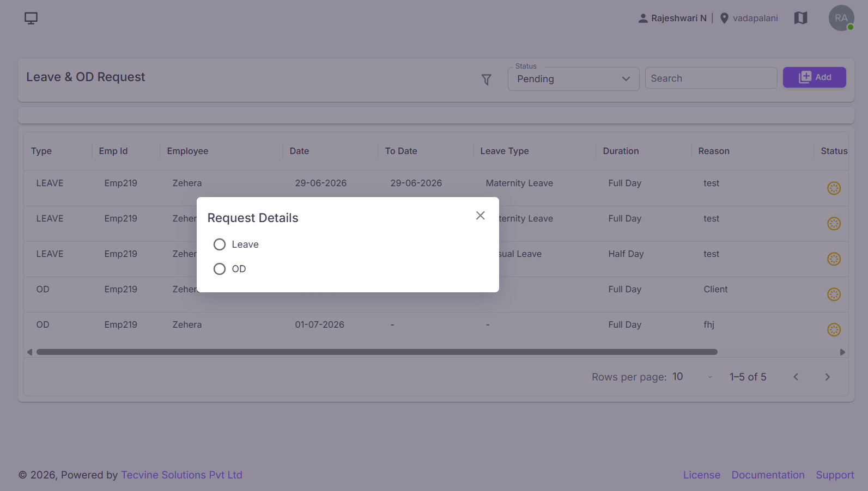Image resolution: width=868 pixels, height=491 pixels.
Task: Open the map icon in header
Action: [x=800, y=18]
